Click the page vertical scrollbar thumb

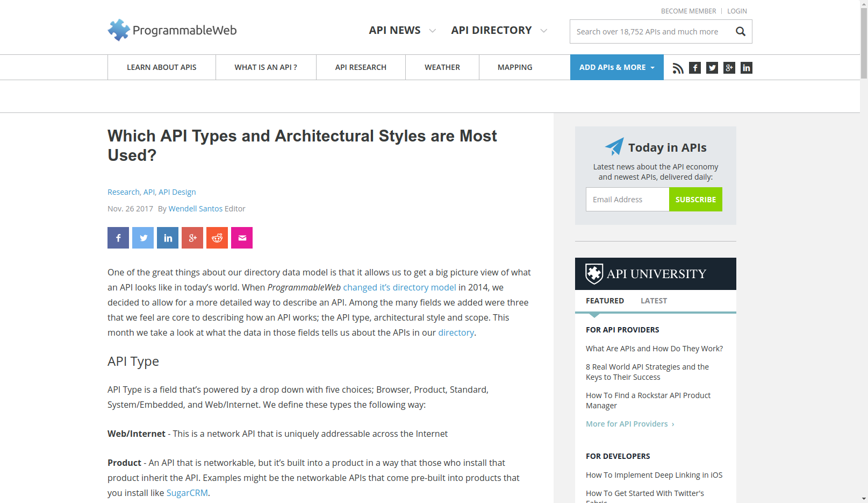pos(864,43)
